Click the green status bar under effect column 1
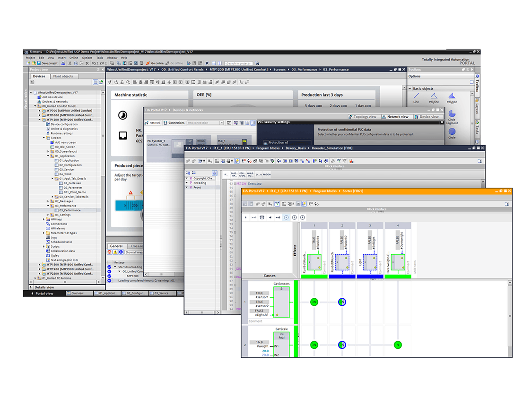 click(314, 277)
